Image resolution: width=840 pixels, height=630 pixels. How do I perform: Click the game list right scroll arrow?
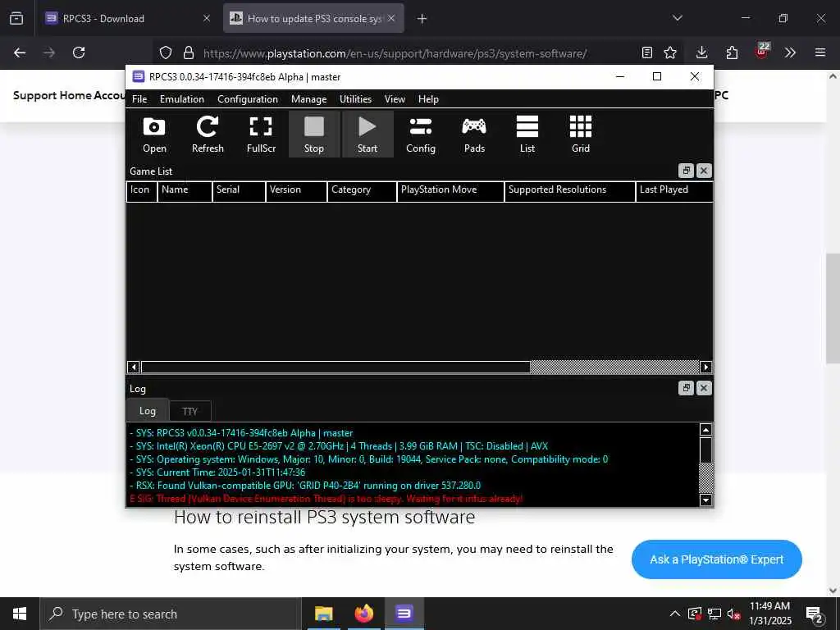click(x=705, y=367)
